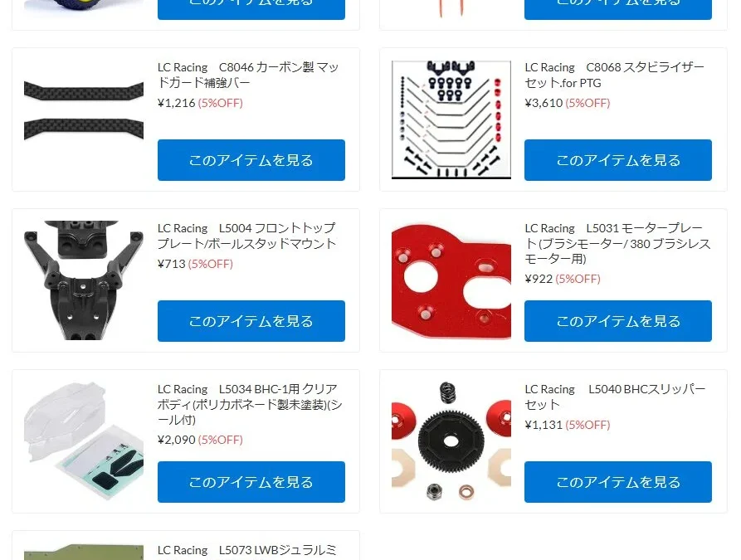Image resolution: width=741 pixels, height=560 pixels.
Task: Click the L5034 BHC-1 clear body title
Action: tap(250, 404)
